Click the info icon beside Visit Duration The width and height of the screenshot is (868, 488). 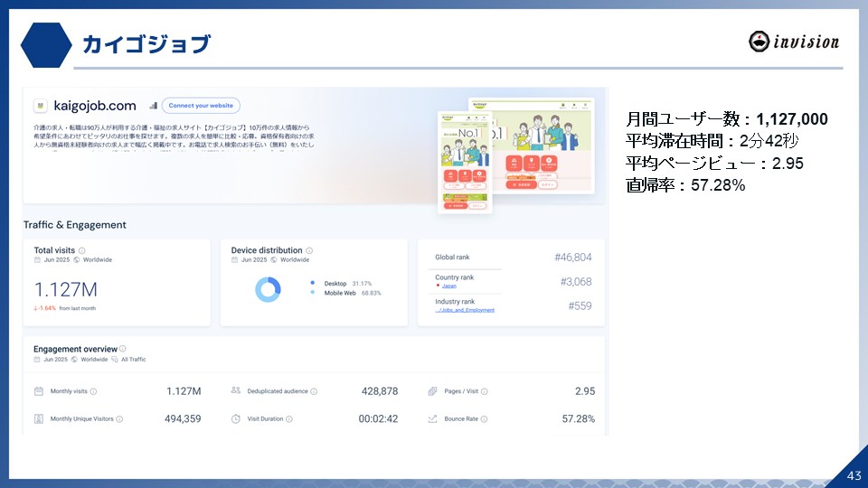click(289, 419)
